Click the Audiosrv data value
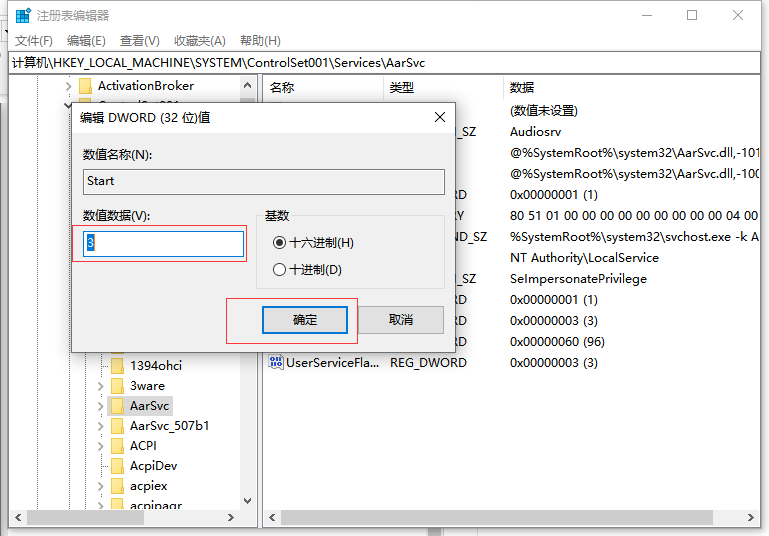Viewport: 769px width, 536px height. pos(535,131)
